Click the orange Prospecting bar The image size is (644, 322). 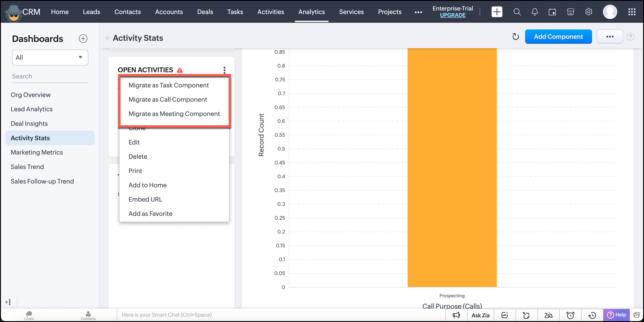click(x=452, y=167)
